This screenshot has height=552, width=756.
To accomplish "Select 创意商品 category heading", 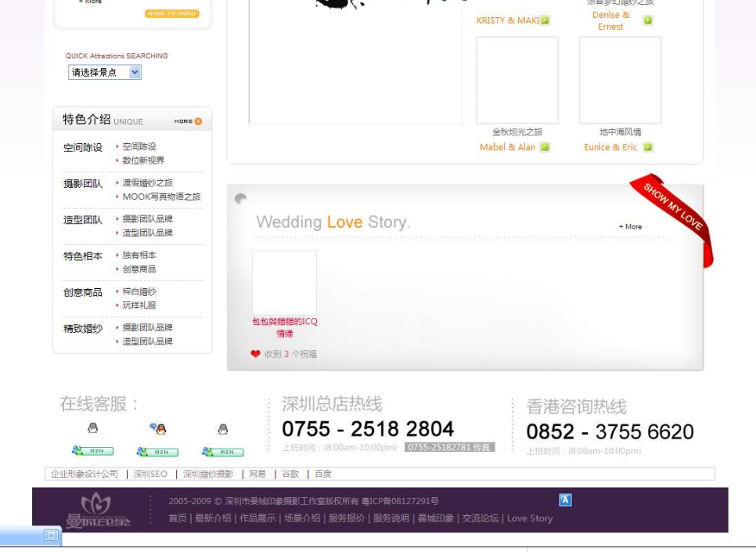I will tap(83, 292).
